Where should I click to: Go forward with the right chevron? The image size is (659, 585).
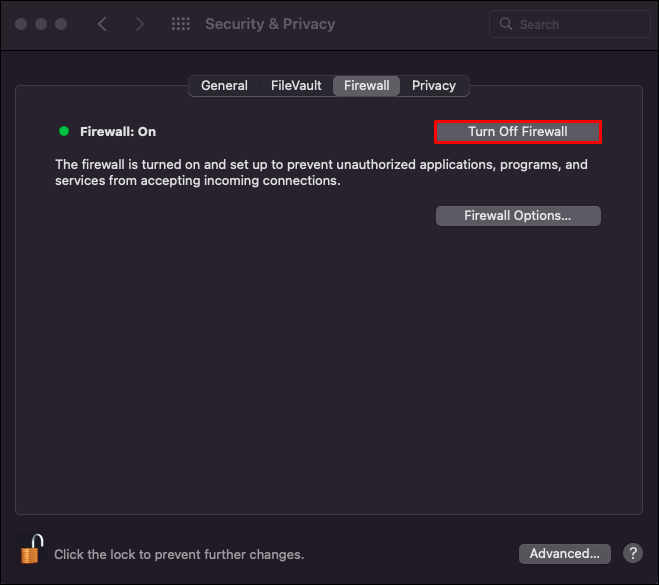tap(140, 24)
